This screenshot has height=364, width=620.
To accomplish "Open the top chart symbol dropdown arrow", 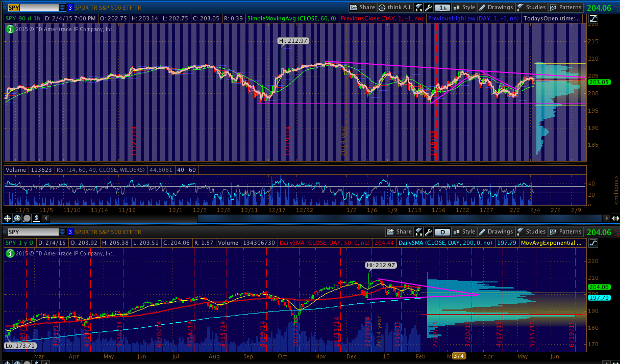I will point(62,8).
